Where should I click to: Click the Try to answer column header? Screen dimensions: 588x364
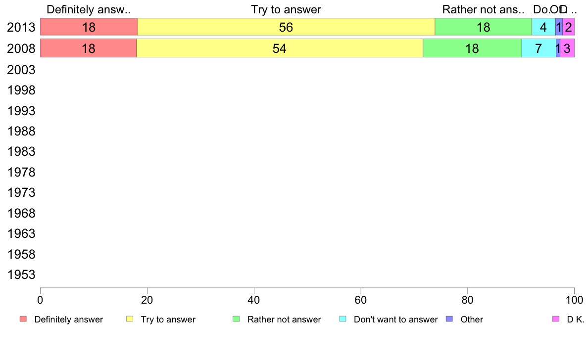[x=286, y=9]
